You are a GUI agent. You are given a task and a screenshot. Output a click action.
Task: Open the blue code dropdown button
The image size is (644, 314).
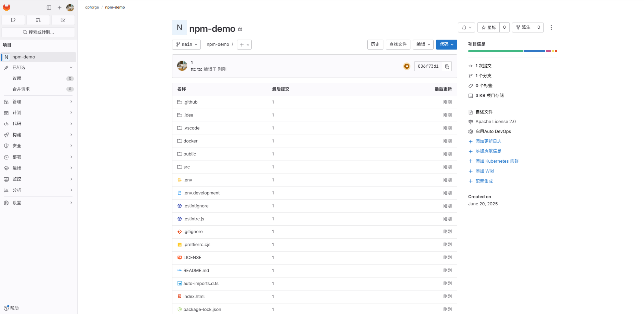click(446, 44)
